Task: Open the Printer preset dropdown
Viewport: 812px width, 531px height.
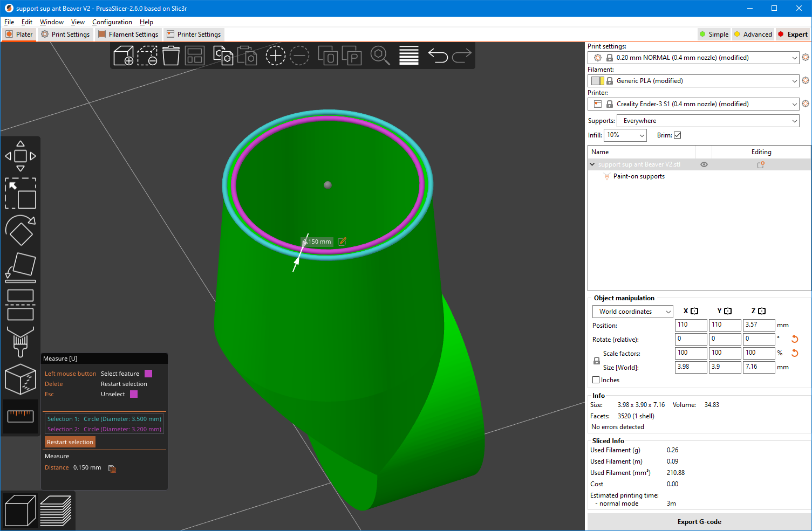Action: 693,104
